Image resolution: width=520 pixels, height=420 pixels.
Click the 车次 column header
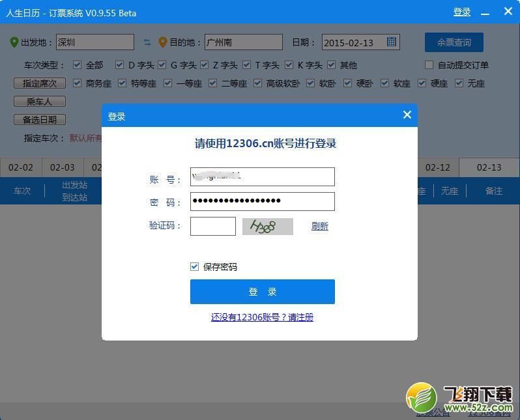pyautogui.click(x=22, y=191)
